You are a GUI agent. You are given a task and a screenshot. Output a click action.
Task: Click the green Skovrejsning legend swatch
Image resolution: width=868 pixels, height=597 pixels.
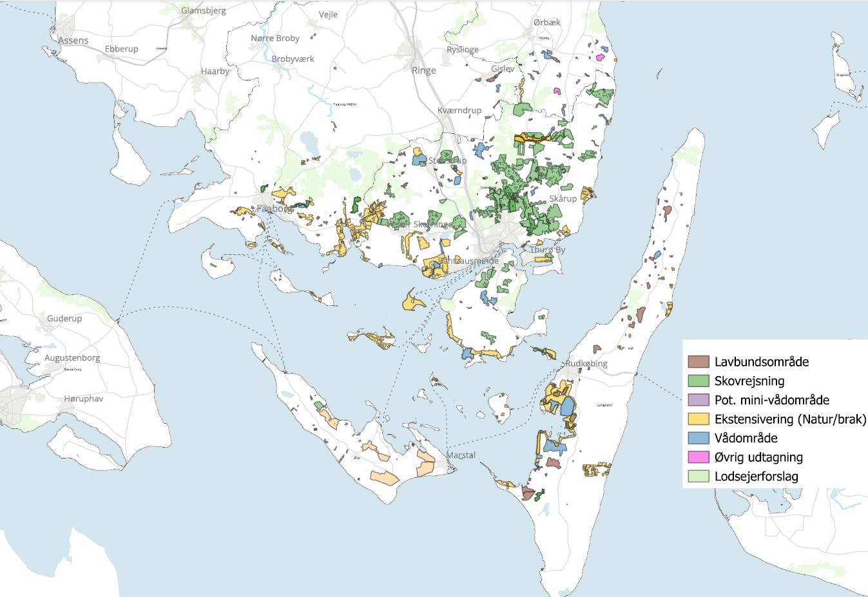point(699,381)
